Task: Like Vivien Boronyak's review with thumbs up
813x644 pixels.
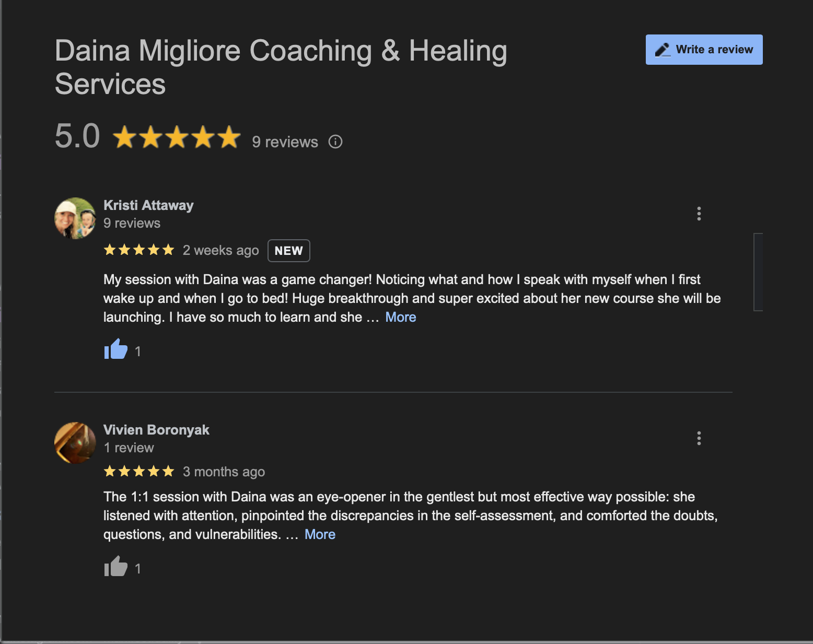Action: click(115, 566)
